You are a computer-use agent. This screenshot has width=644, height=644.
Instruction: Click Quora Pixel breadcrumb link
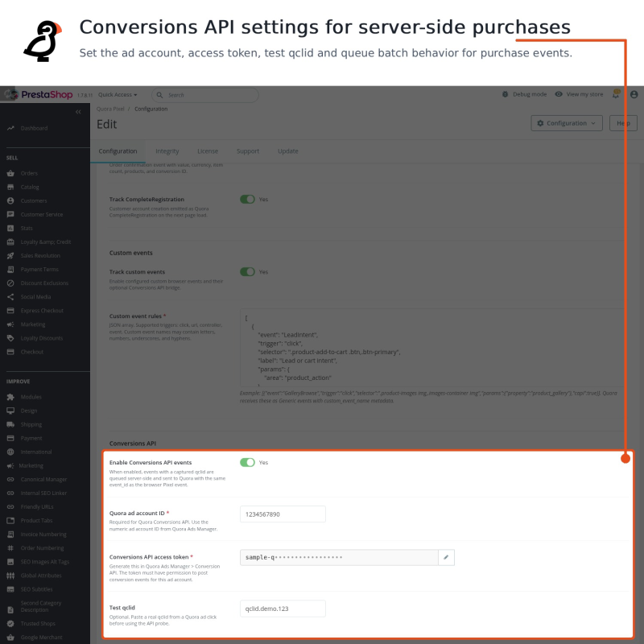(x=110, y=109)
